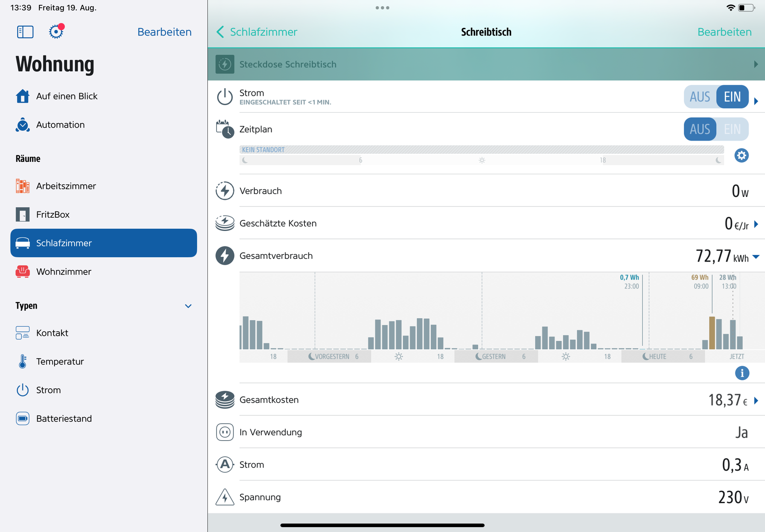
Task: Open schedule settings gear under Zeitplan
Action: click(741, 156)
